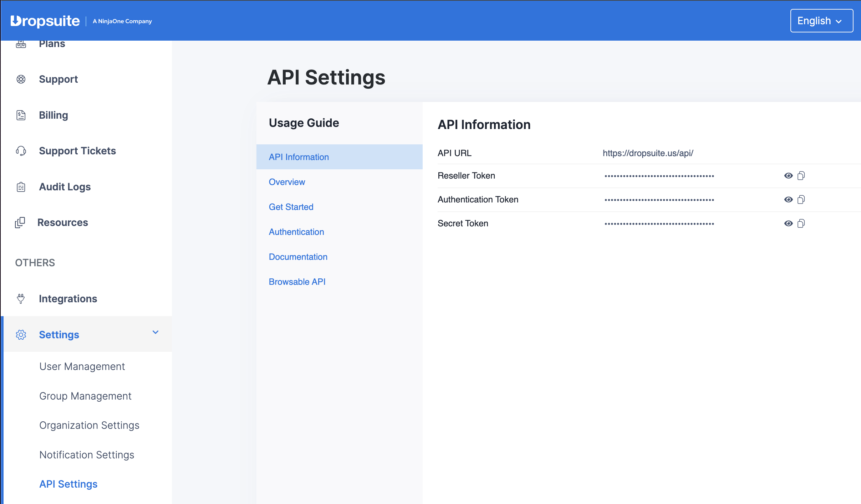Unmask the Secret Token value
Screen dimensions: 861x504
pos(789,223)
